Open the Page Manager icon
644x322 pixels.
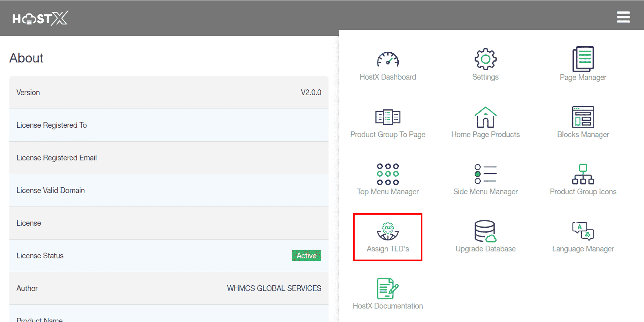pos(583,59)
